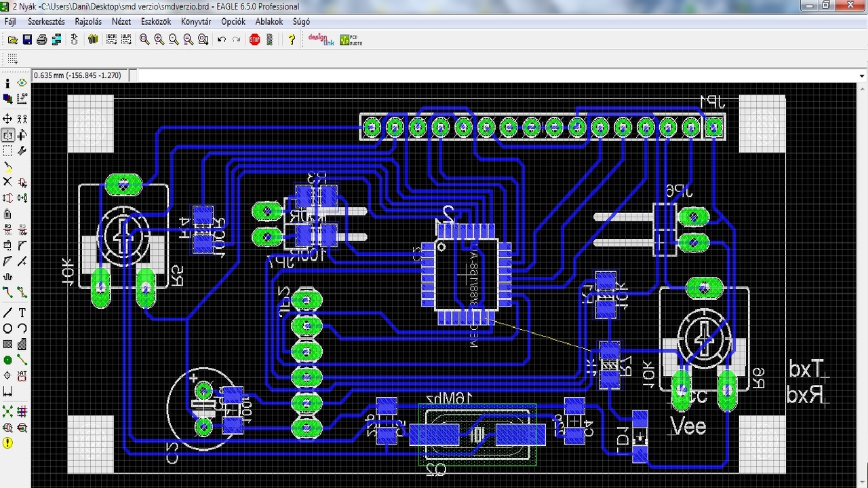The image size is (868, 488).
Task: Select the Change wrench tool
Action: 22,151
